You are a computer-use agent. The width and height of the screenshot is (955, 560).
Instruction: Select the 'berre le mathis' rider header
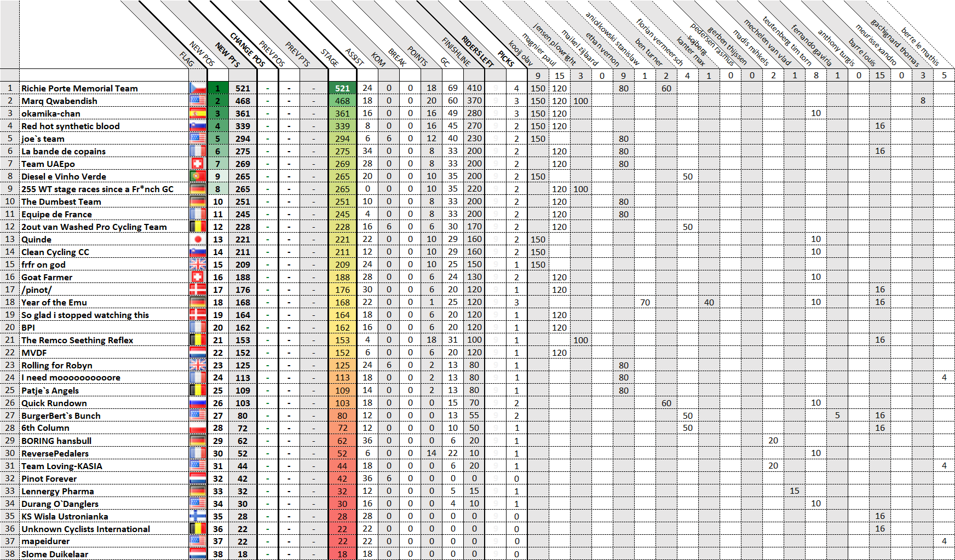(x=920, y=47)
